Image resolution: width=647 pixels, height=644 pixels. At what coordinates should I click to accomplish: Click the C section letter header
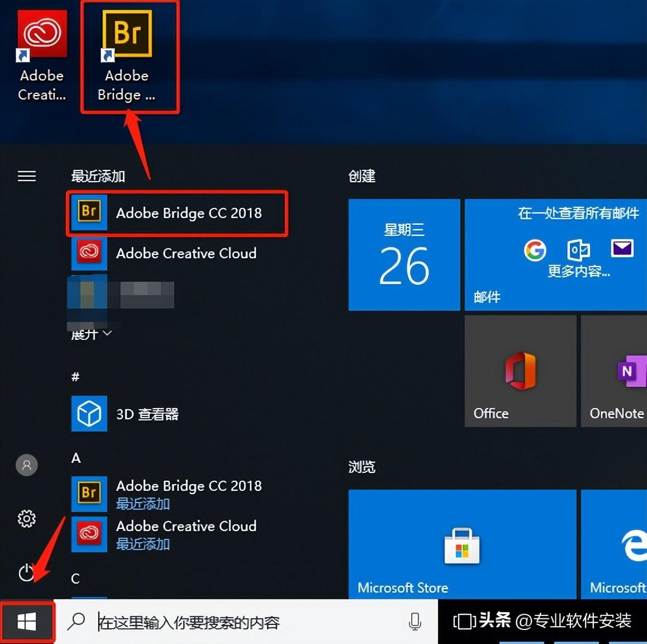point(75,579)
